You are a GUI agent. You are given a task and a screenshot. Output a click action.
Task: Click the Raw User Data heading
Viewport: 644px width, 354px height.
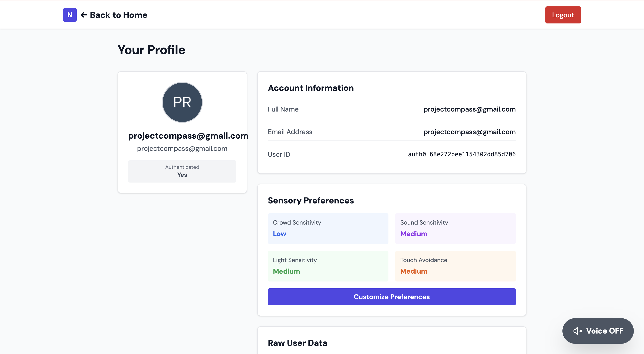pyautogui.click(x=297, y=343)
